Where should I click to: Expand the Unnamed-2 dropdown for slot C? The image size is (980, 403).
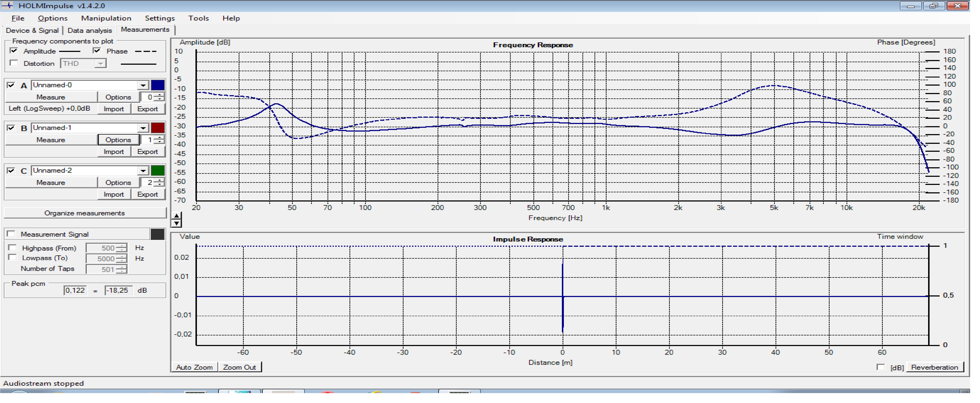pos(143,171)
